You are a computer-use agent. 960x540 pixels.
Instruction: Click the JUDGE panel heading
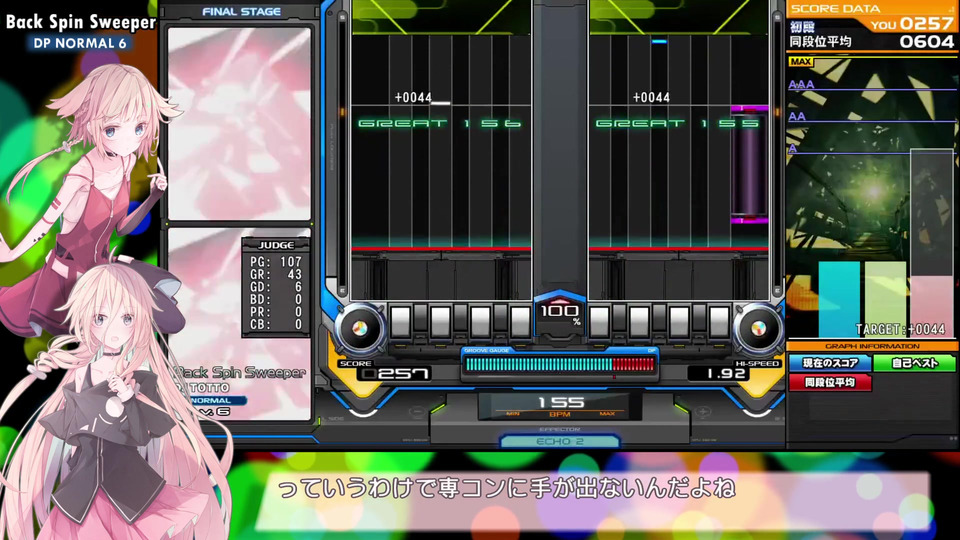[276, 245]
